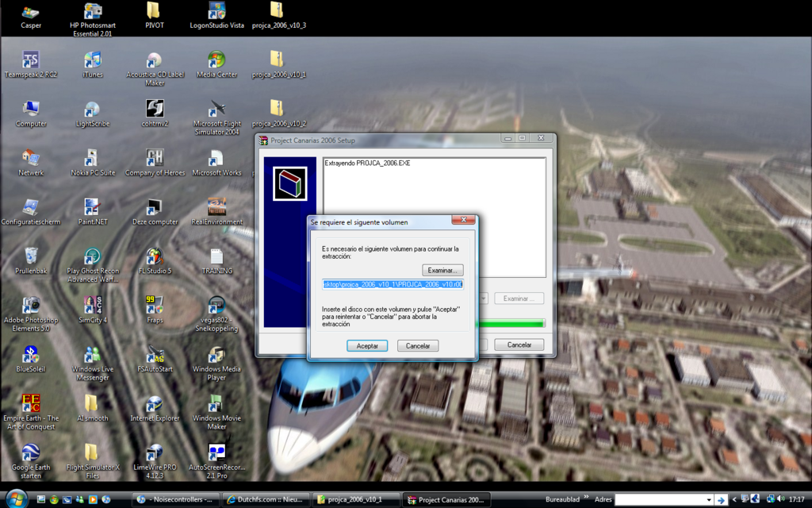Open iTunes desktop shortcut
The height and width of the screenshot is (508, 812).
93,65
